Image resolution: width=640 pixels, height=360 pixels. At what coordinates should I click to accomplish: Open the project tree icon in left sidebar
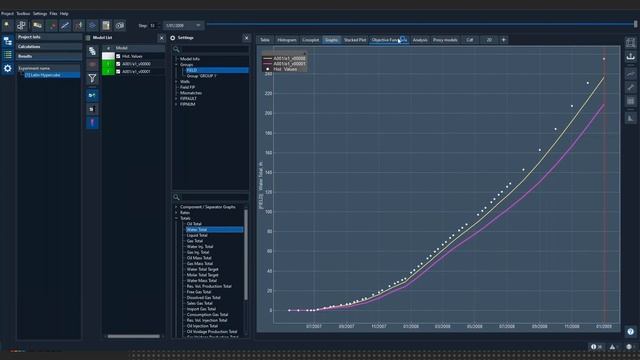7,41
